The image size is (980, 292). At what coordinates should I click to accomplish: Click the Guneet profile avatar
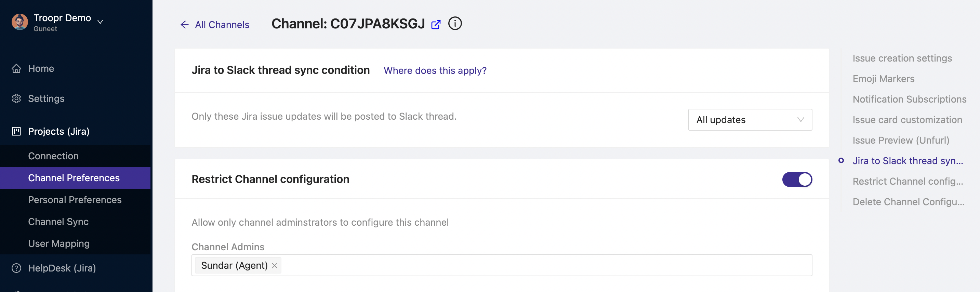tap(20, 22)
